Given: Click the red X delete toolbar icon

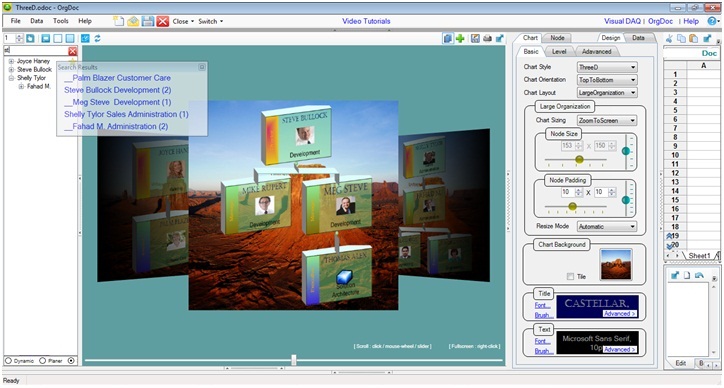Looking at the screenshot, I should (x=163, y=21).
